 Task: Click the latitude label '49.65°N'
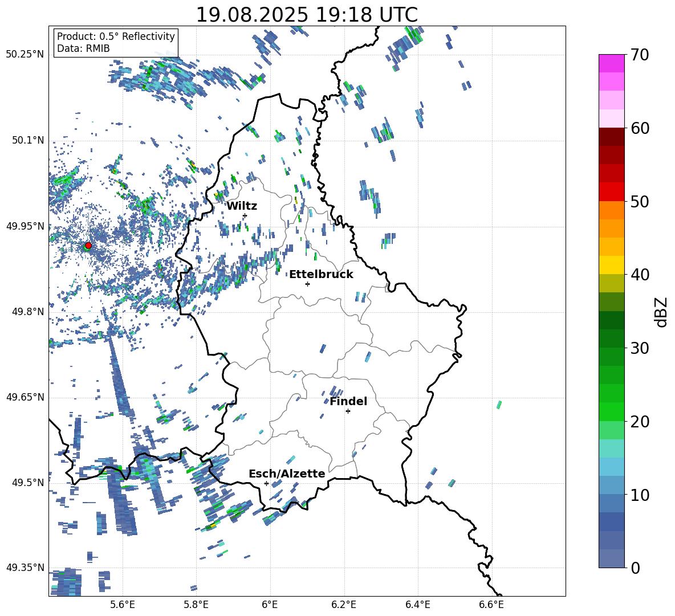point(25,397)
